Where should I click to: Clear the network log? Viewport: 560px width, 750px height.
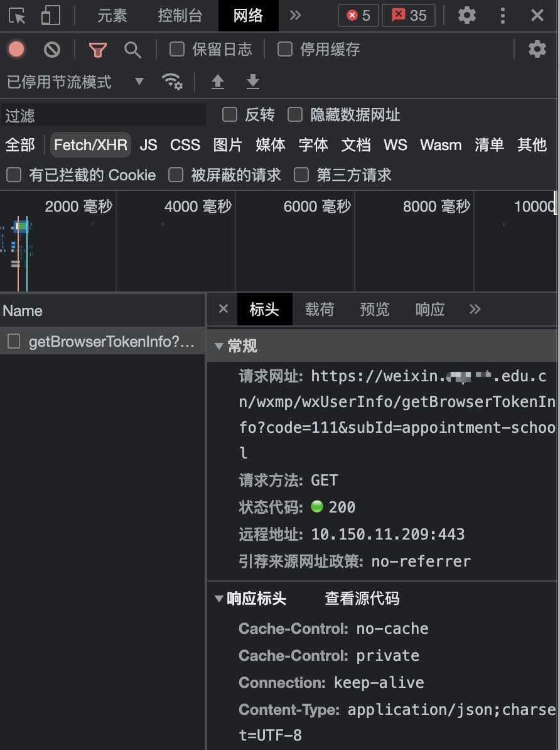click(x=51, y=50)
